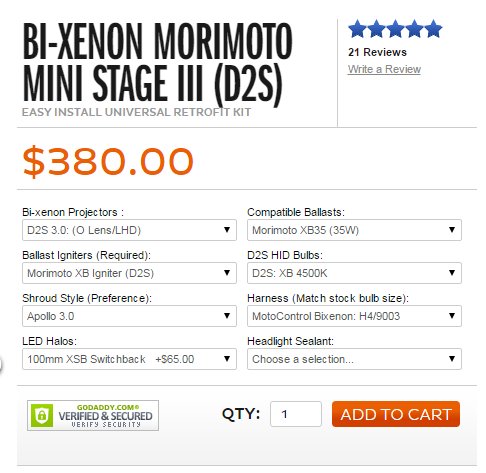Click the QTY quantity input field
Image resolution: width=486 pixels, height=473 pixels.
(296, 414)
